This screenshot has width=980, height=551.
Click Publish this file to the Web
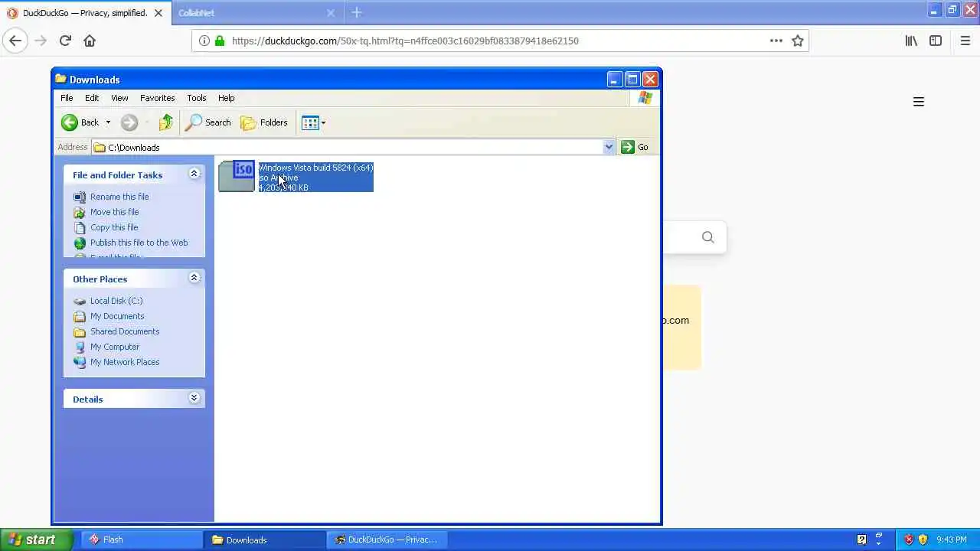[x=139, y=243]
